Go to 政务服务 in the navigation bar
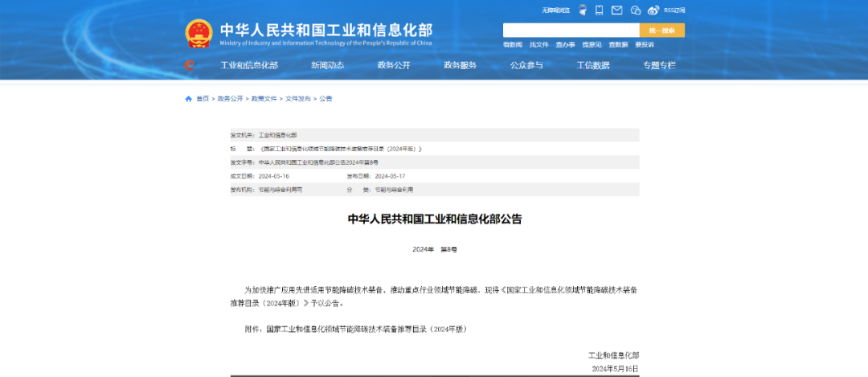 coord(460,65)
